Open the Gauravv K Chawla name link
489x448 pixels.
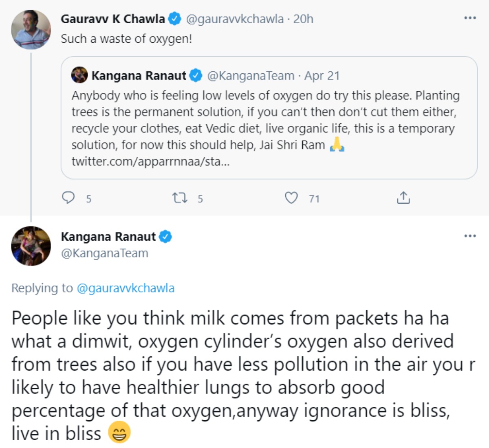pos(113,19)
